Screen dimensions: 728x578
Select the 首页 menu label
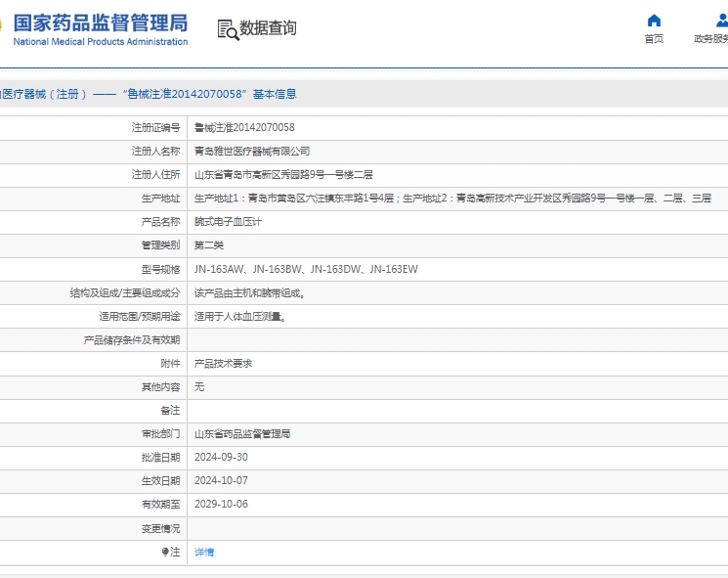pyautogui.click(x=654, y=39)
